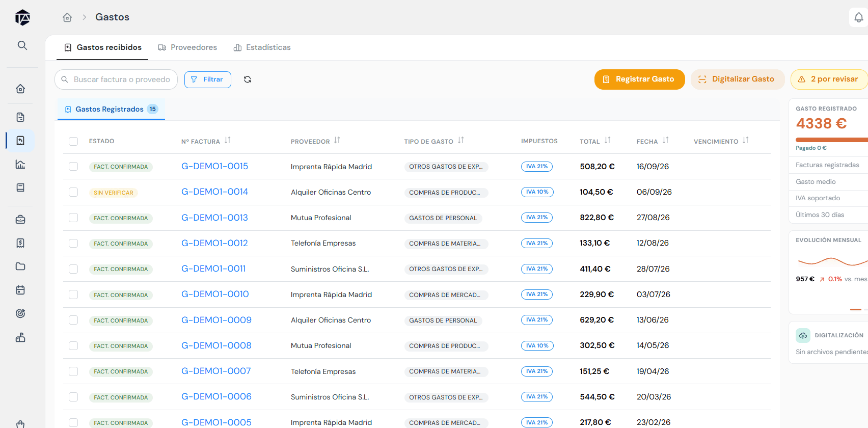
Task: Open the sidebar expenses receipt icon
Action: coord(20,141)
